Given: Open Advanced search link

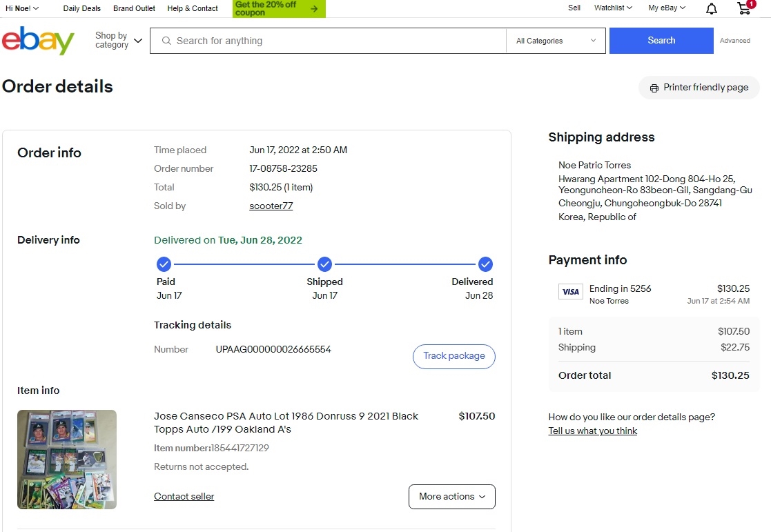Looking at the screenshot, I should [x=734, y=40].
